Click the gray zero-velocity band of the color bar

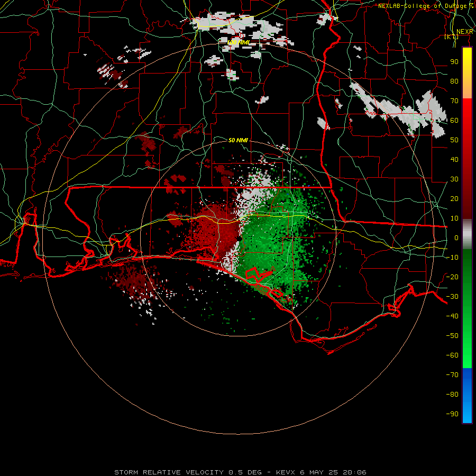(467, 234)
